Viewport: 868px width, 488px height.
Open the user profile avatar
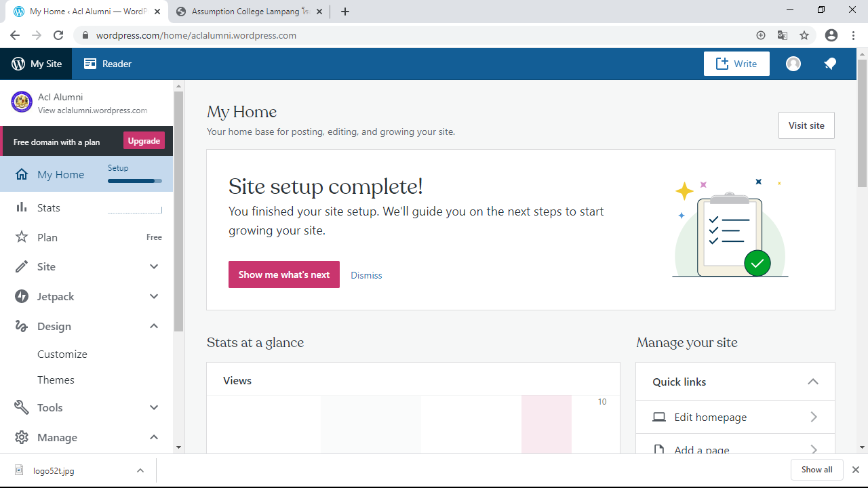tap(793, 64)
